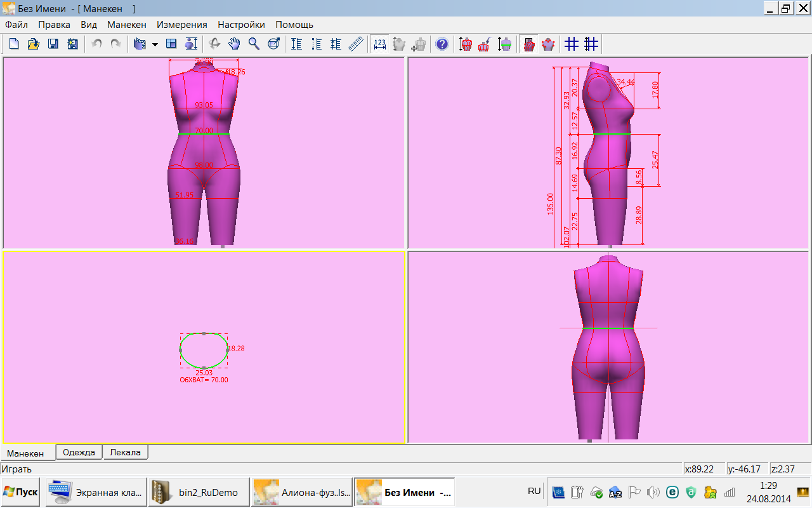Click the New document icon
The width and height of the screenshot is (812, 508).
click(x=14, y=44)
